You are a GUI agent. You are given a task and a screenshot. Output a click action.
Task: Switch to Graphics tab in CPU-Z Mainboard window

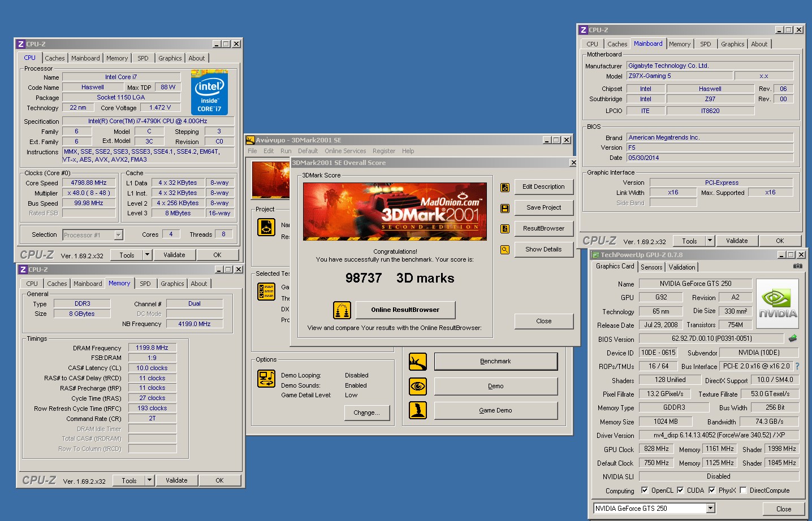[733, 44]
